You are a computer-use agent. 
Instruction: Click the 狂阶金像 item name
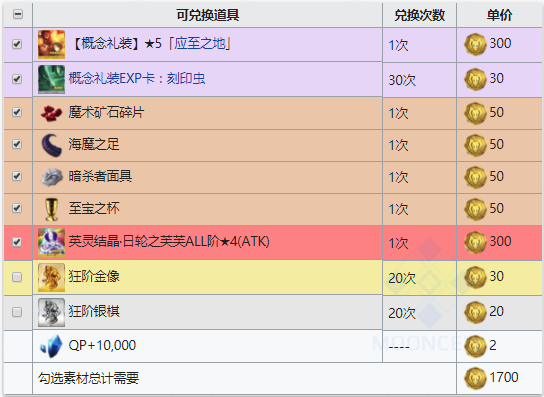(x=94, y=276)
